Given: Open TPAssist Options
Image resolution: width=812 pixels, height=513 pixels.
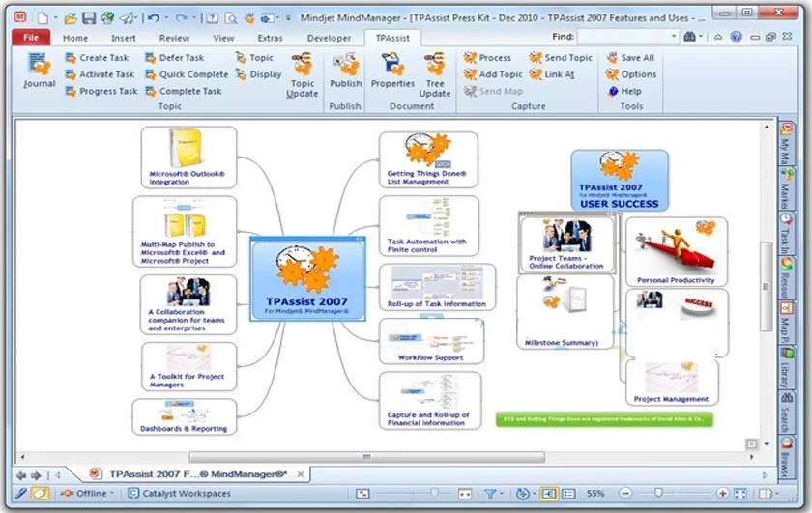Looking at the screenshot, I should [x=630, y=74].
